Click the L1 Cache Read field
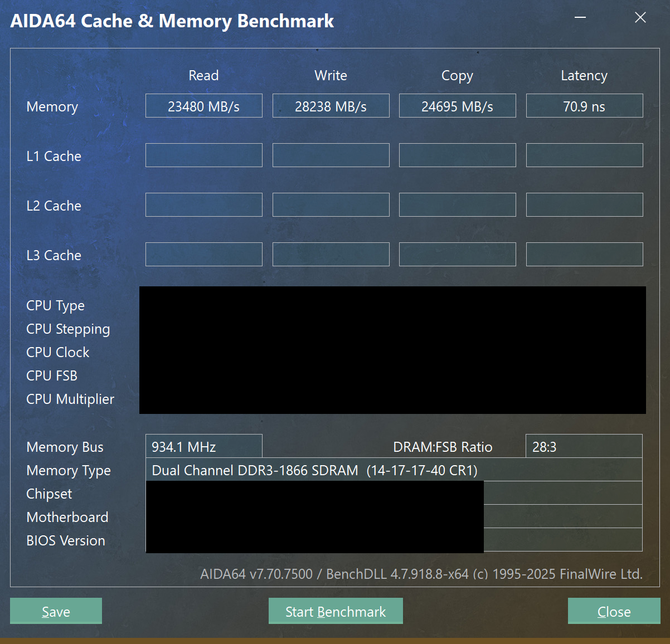670x644 pixels. [x=204, y=155]
